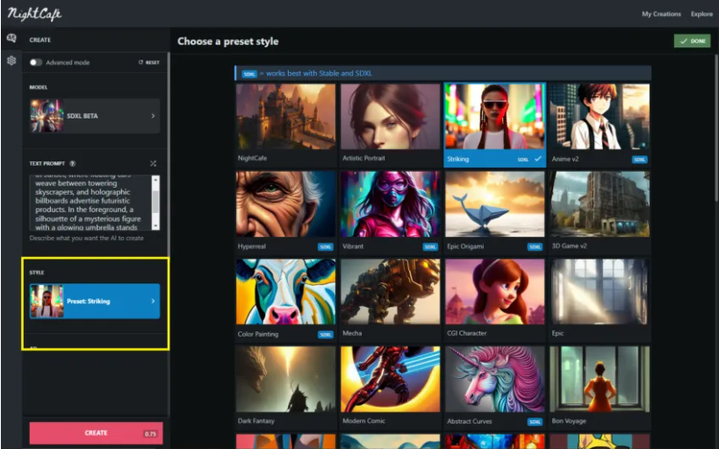This screenshot has height=449, width=719.
Task: Click inside the text prompt field
Action: coord(91,202)
